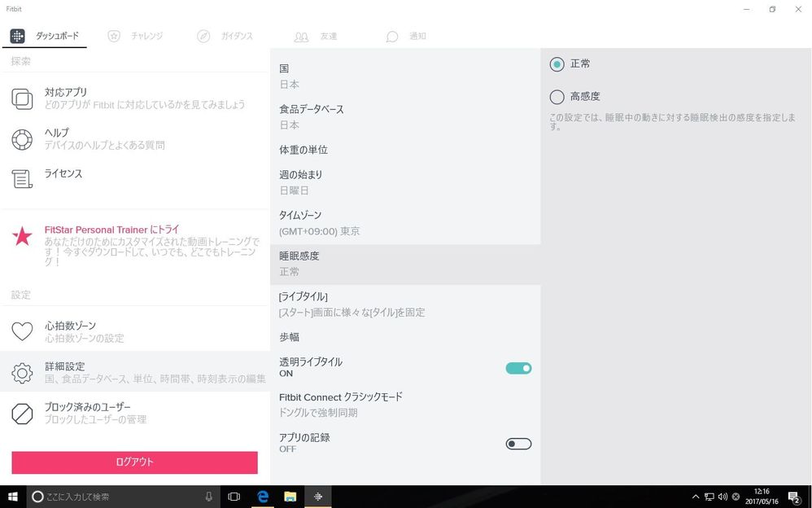812x508 pixels.
Task: Switch to the 通知 tab
Action: click(417, 36)
